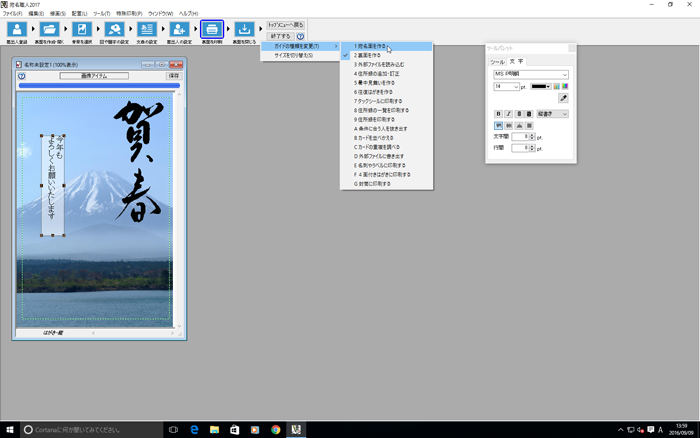Open the 縦書き text direction dropdown
The image size is (700, 438).
(552, 114)
